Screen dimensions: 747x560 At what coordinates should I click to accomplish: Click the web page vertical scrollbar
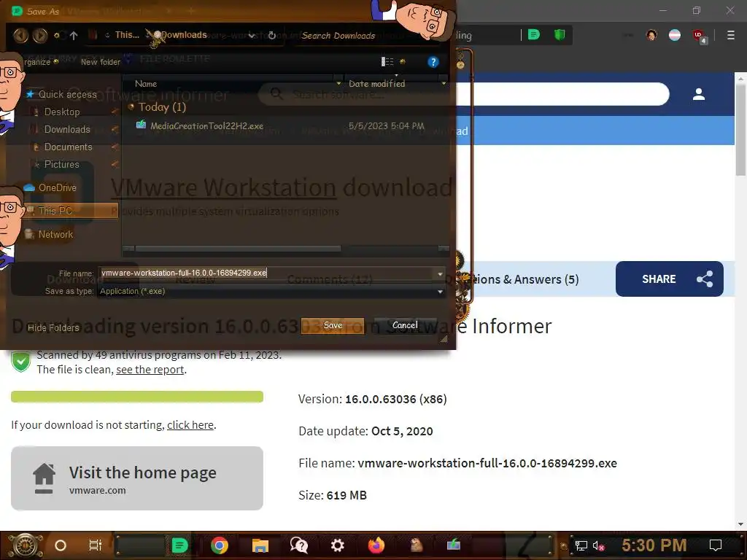pos(740,130)
